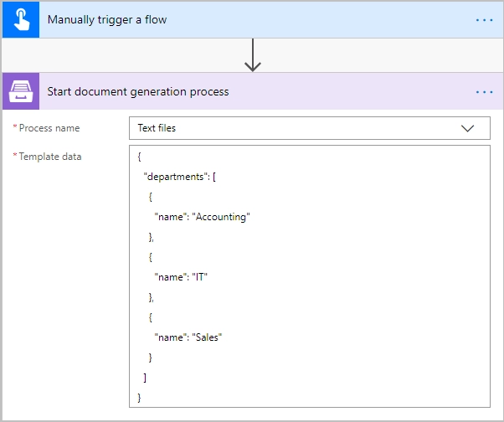Screen dimensions: 504x422
Task: Select the Text files process name field
Action: [x=310, y=128]
